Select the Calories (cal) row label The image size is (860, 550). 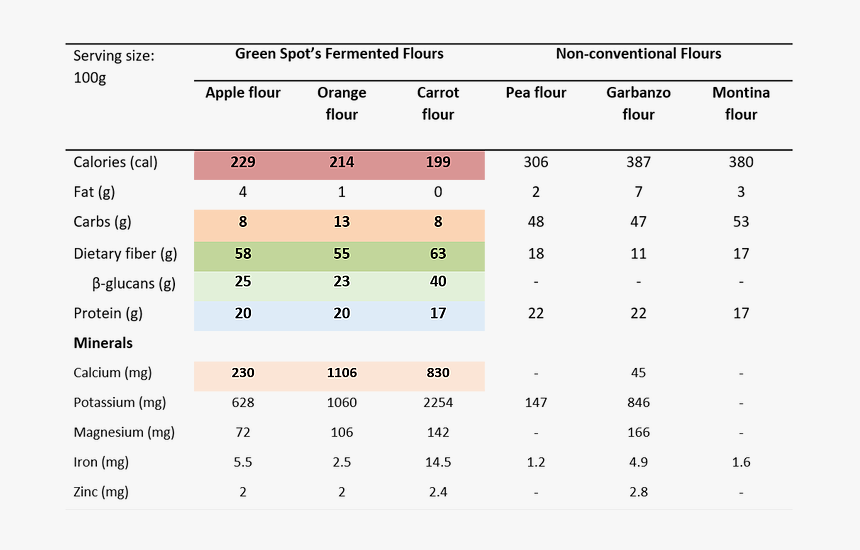point(115,162)
